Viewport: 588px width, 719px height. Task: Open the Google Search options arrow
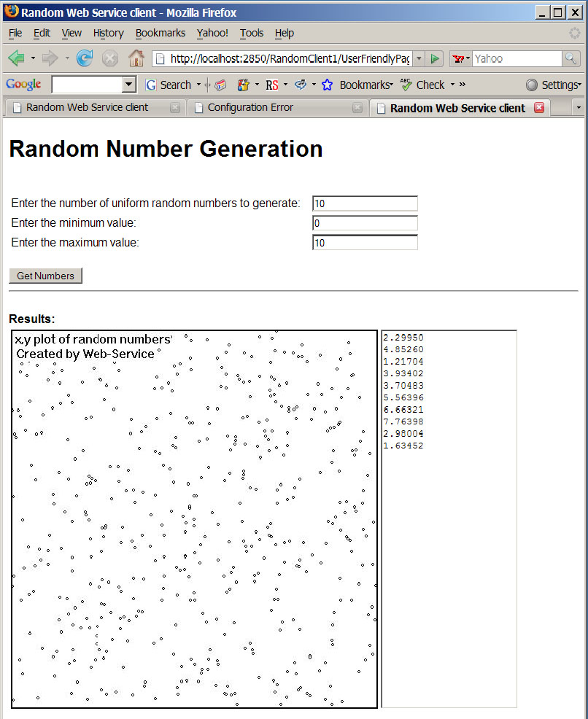point(198,85)
